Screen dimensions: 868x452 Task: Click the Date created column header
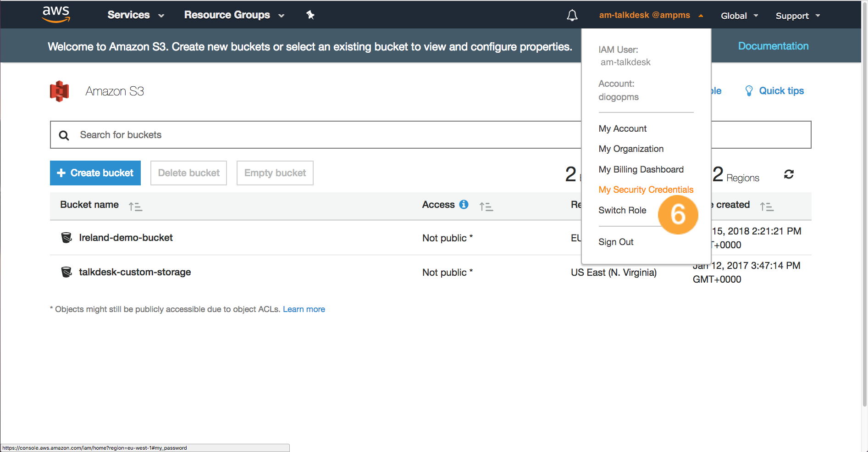click(730, 205)
